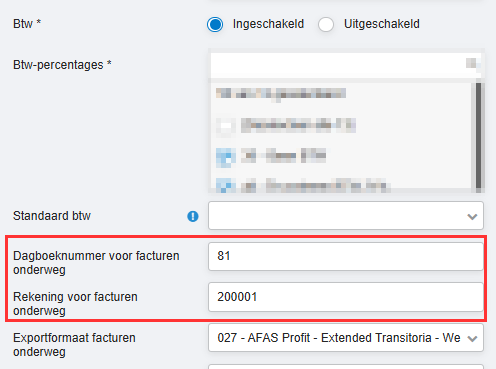Click the Standaard btw label
Screen dimensions: 496x369
coord(52,216)
